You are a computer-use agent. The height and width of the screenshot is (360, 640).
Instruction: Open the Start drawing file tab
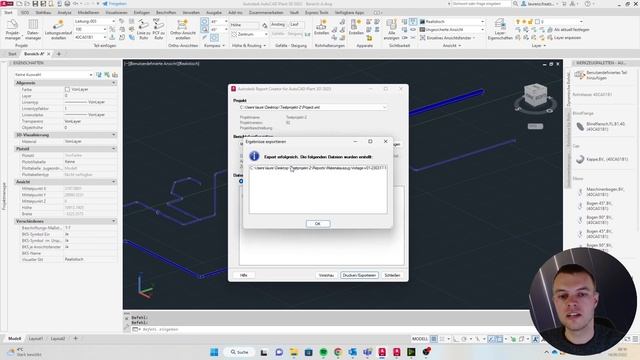tap(12, 54)
